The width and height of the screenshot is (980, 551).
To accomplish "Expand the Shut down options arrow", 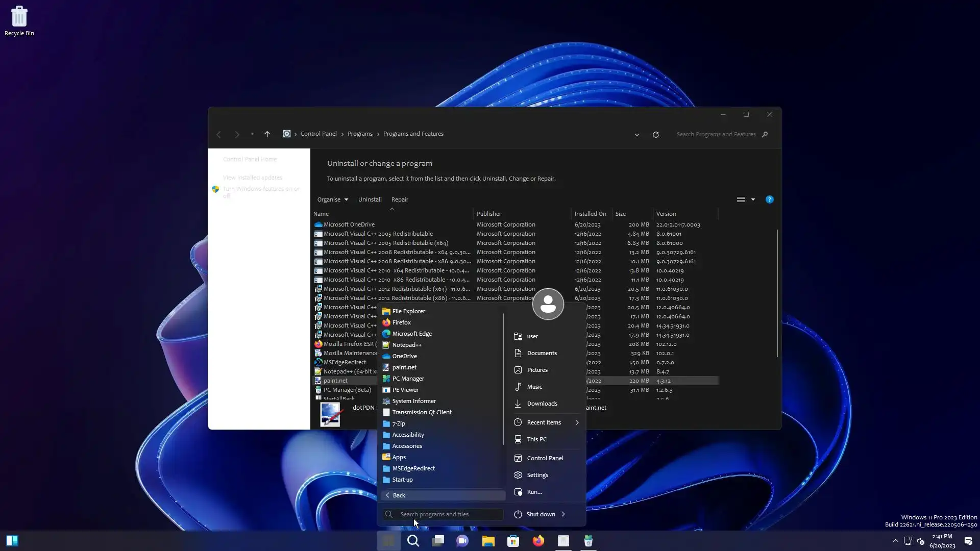I will point(563,514).
